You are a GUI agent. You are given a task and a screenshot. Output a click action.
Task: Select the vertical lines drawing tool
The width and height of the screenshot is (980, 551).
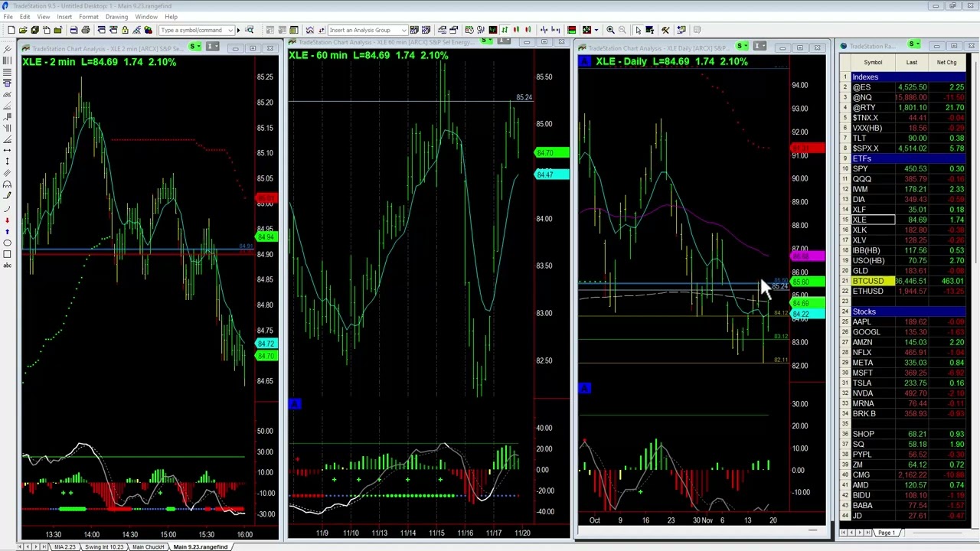(x=7, y=60)
